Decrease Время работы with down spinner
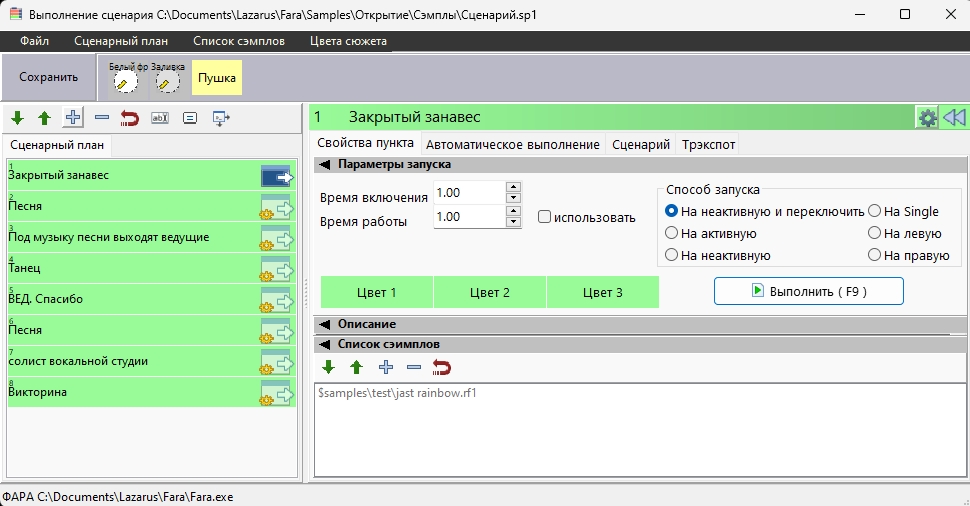 (x=513, y=222)
